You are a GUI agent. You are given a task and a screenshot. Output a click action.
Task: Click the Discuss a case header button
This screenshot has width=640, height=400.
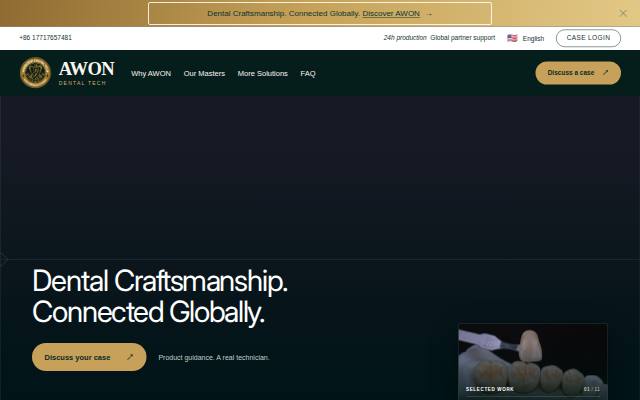click(578, 73)
